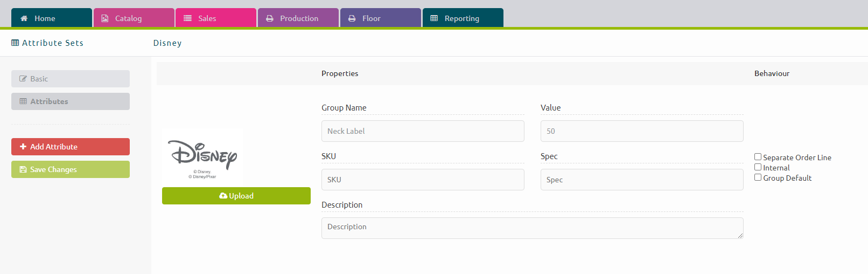The width and height of the screenshot is (868, 274).
Task: Switch to the Catalog tab
Action: tap(134, 18)
